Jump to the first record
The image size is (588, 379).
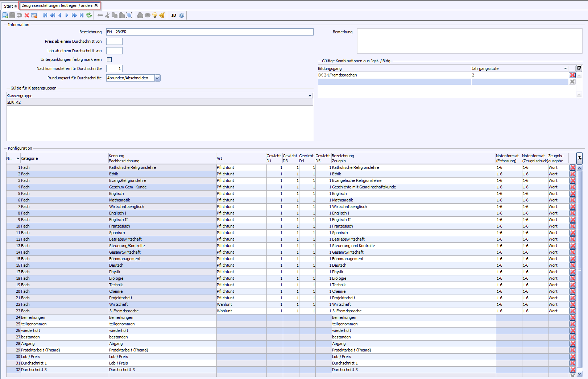click(45, 15)
